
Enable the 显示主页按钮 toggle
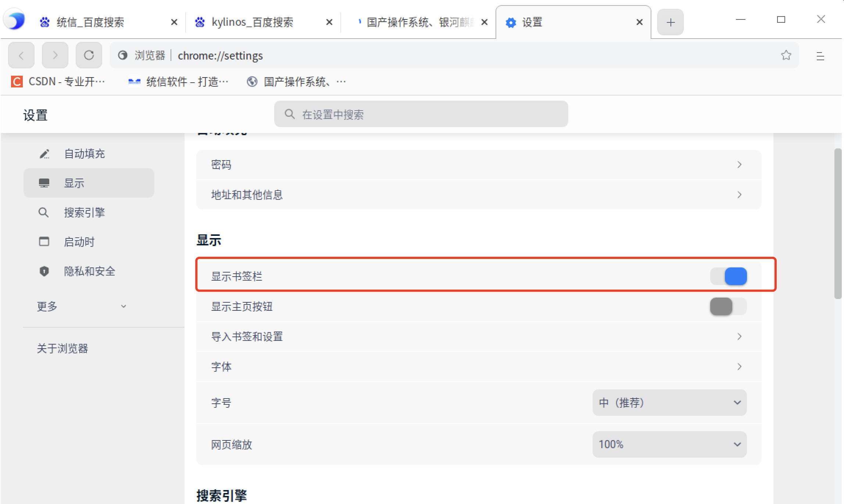728,306
